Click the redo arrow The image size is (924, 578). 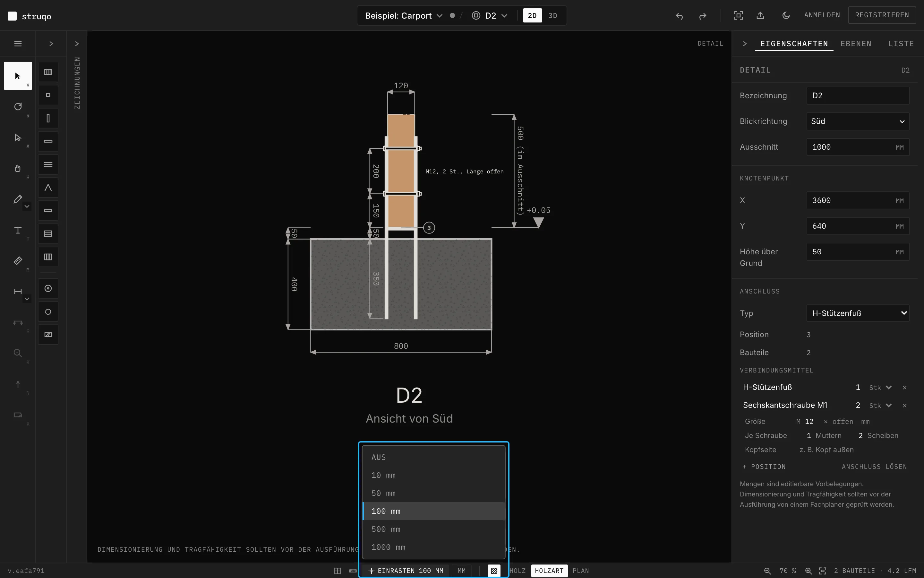(703, 16)
